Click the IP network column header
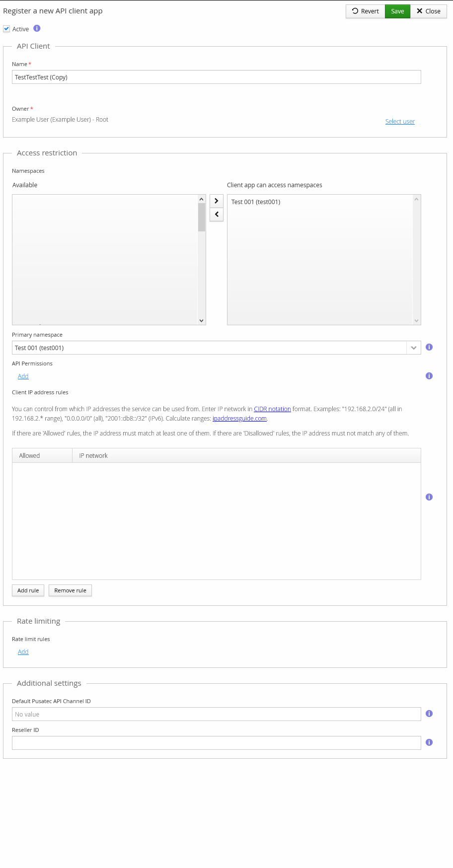The image size is (453, 868). click(93, 456)
